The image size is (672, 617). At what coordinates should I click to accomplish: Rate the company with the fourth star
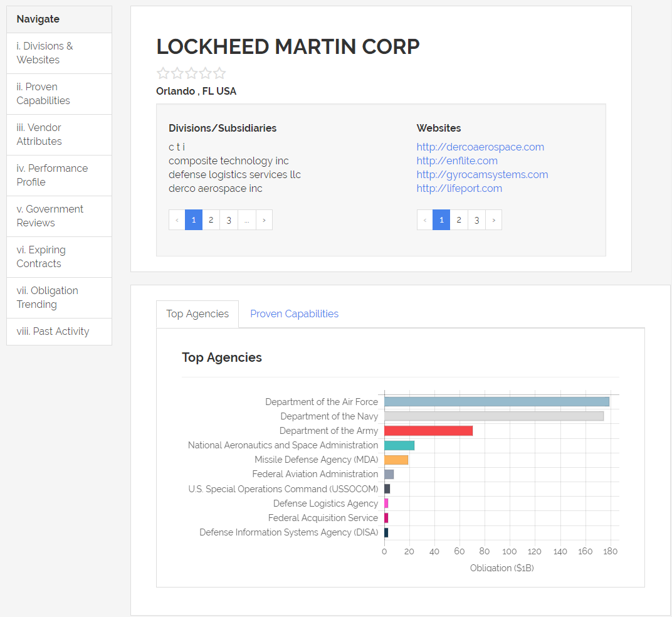click(x=205, y=73)
